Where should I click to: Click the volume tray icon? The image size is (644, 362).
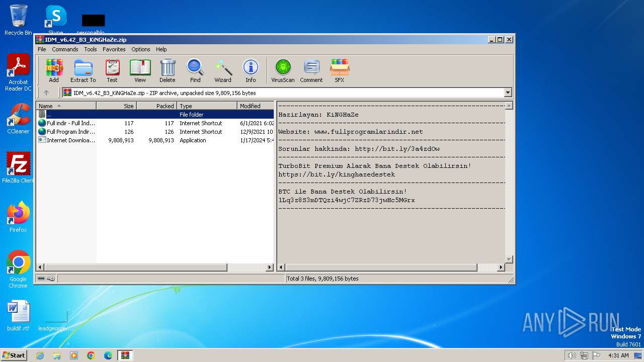click(x=572, y=355)
